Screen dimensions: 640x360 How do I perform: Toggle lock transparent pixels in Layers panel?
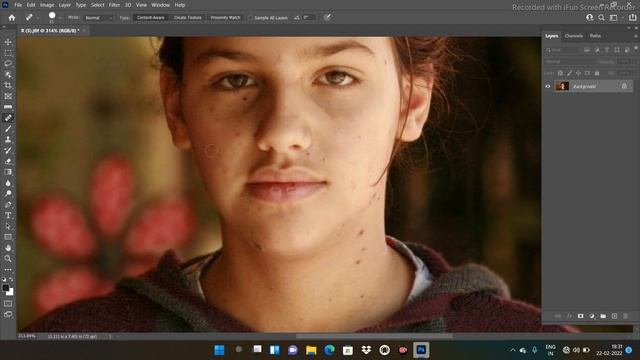pyautogui.click(x=560, y=73)
